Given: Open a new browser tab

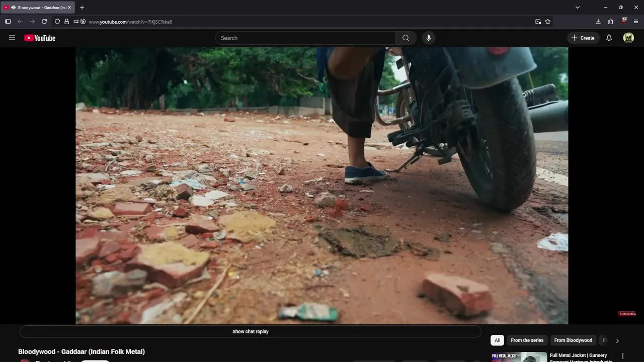Looking at the screenshot, I should pos(82,8).
